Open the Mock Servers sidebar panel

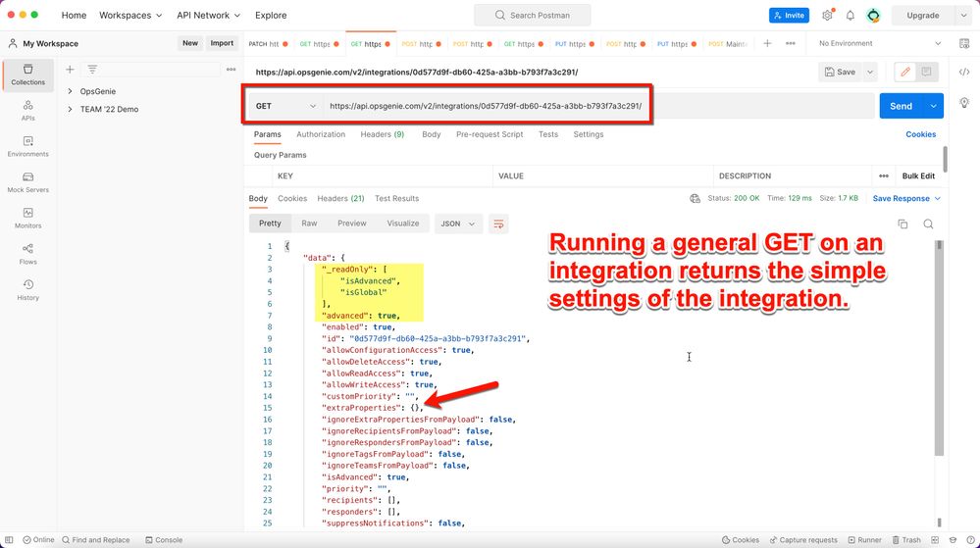tap(28, 182)
